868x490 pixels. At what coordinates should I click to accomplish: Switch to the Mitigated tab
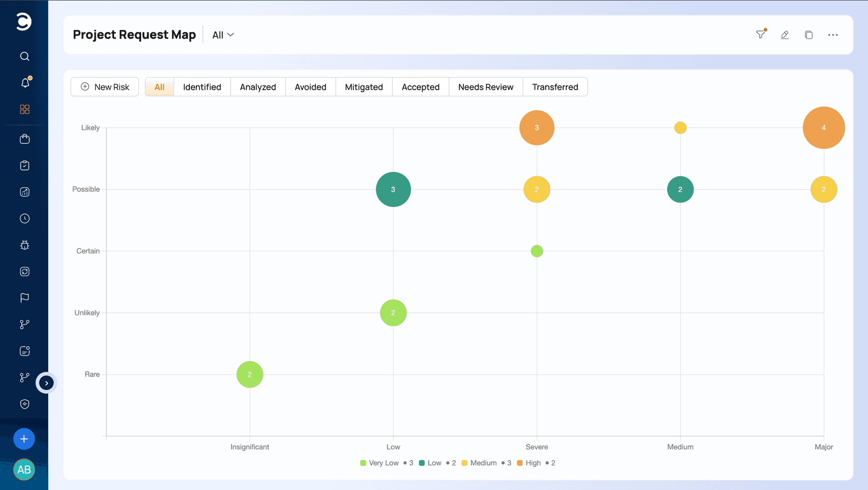point(364,87)
